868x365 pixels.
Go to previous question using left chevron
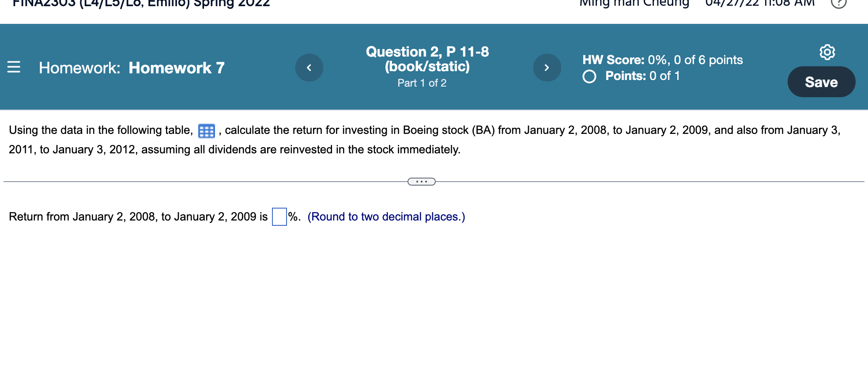309,68
